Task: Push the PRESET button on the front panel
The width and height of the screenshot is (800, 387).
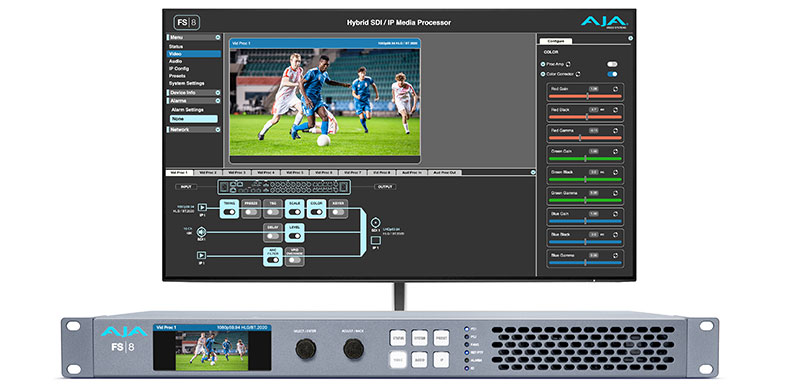Action: point(441,338)
